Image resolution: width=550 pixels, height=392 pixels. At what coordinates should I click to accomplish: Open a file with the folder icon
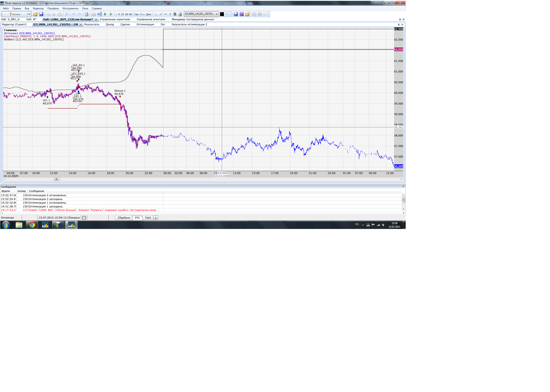tap(35, 14)
